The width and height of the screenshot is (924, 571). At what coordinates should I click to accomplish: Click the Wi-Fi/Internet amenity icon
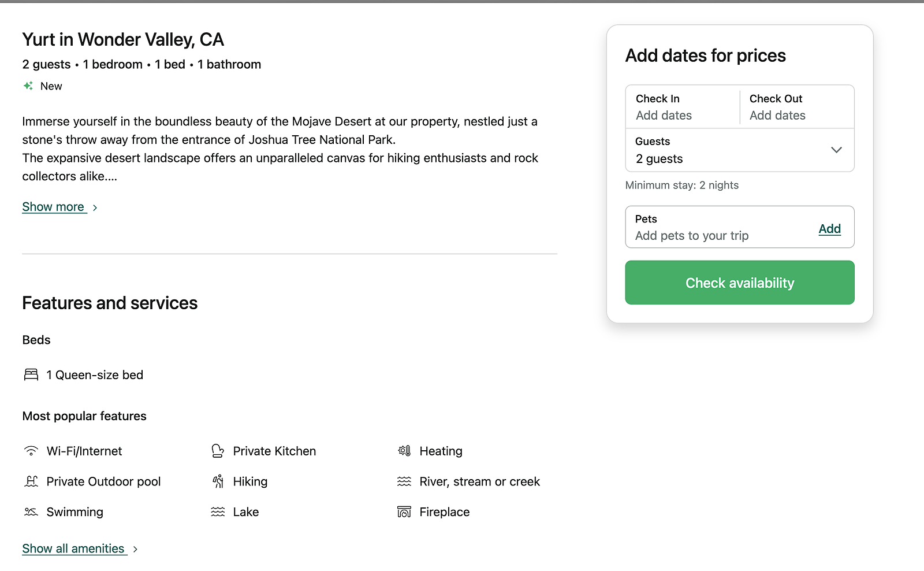31,451
